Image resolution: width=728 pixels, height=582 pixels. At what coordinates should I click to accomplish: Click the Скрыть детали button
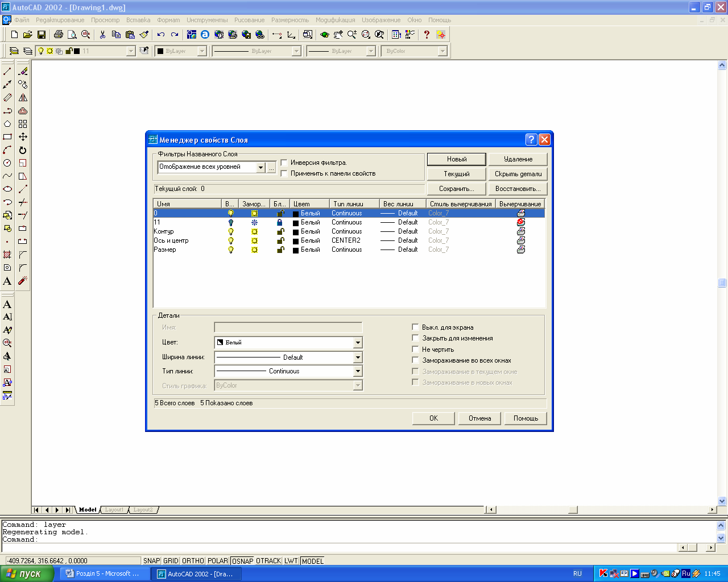518,174
